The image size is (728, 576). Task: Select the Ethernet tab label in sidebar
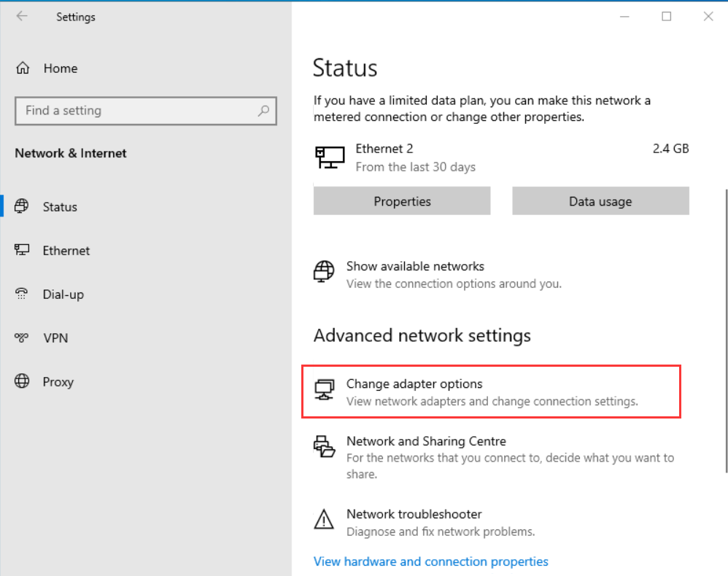point(66,251)
